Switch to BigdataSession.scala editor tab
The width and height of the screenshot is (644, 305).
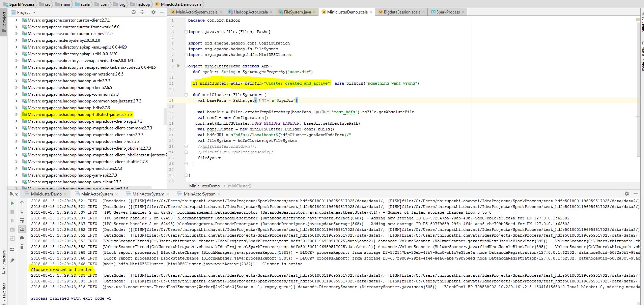tap(402, 12)
